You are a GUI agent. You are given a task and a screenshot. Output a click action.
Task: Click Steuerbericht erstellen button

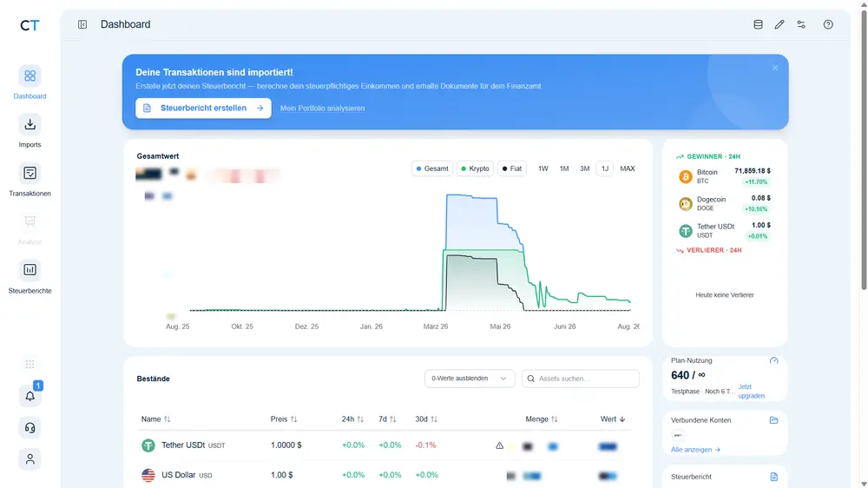point(203,108)
